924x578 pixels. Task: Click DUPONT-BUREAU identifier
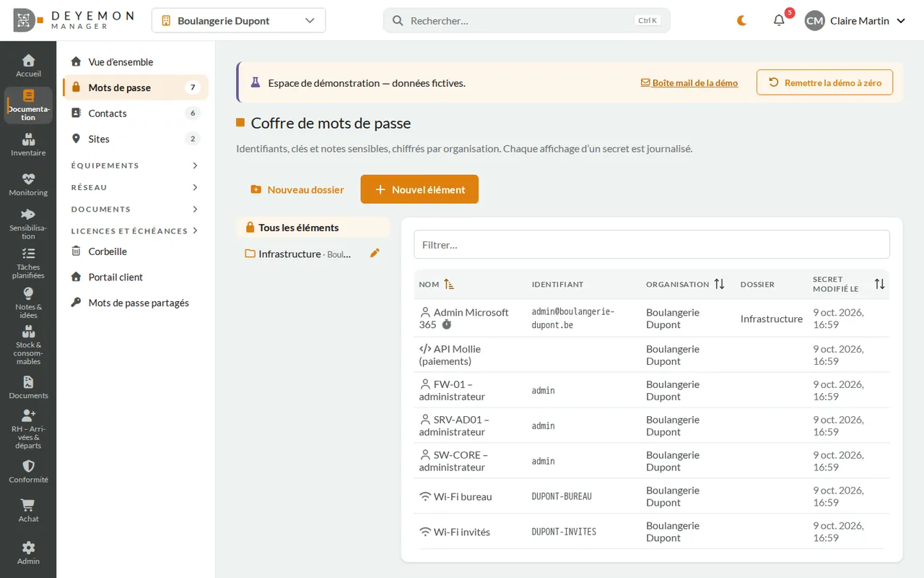[562, 496]
